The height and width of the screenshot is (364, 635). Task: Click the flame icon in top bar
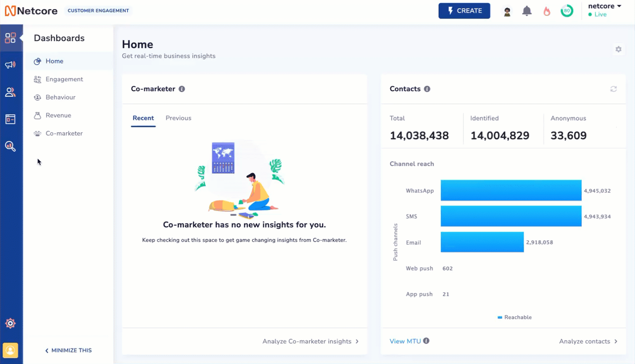pos(546,11)
